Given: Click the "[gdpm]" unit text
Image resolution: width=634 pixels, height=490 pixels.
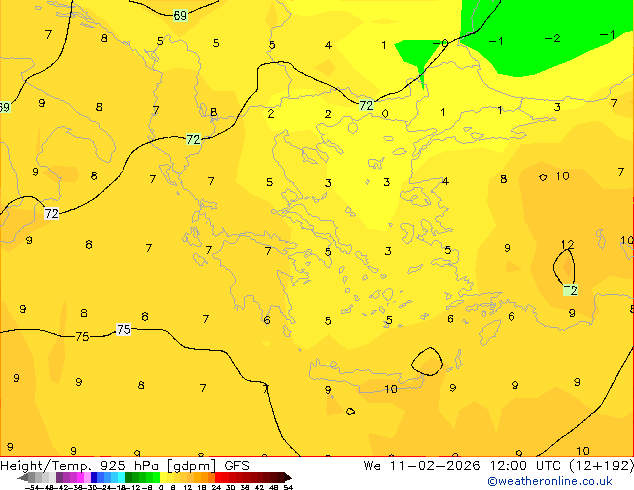Looking at the screenshot, I should coord(191,466).
